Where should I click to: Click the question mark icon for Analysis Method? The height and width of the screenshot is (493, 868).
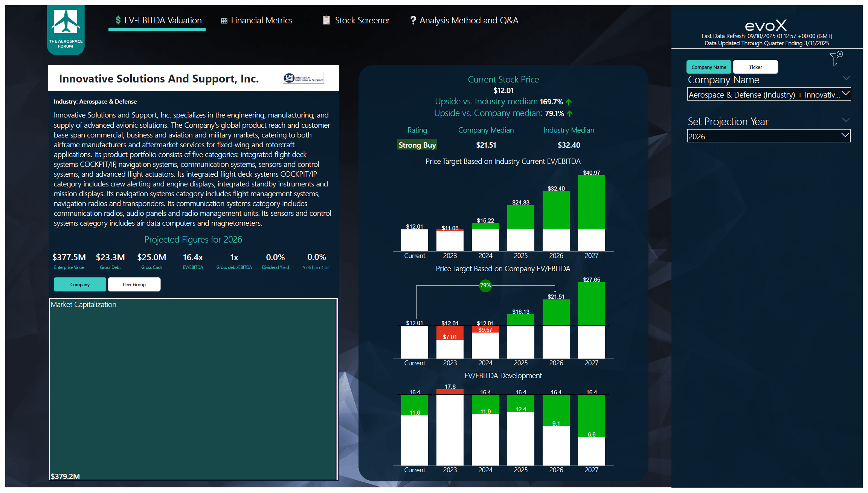[x=413, y=20]
